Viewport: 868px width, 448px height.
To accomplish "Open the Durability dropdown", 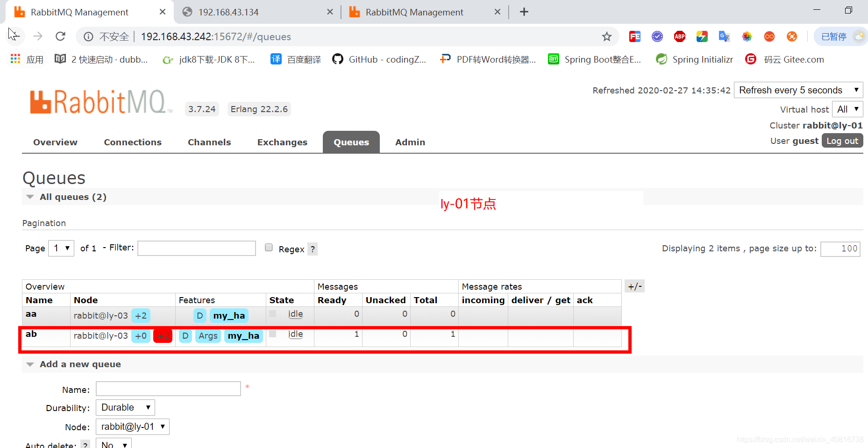I will coord(125,407).
